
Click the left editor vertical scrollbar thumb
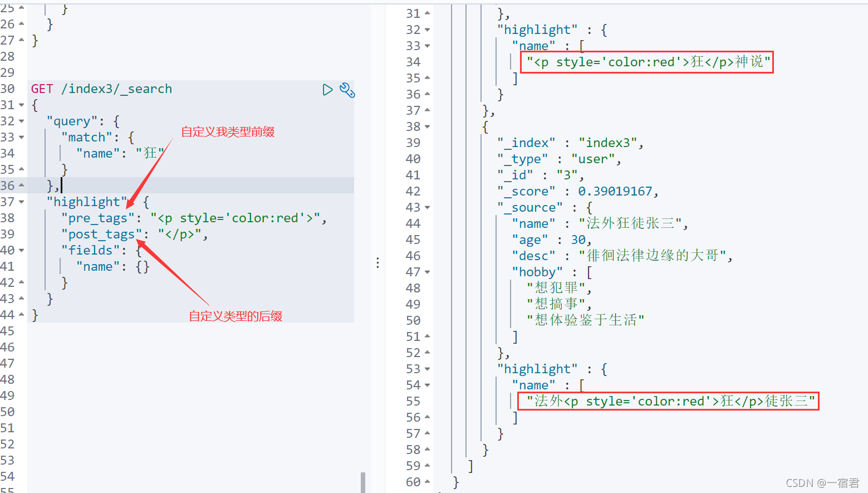point(363,482)
